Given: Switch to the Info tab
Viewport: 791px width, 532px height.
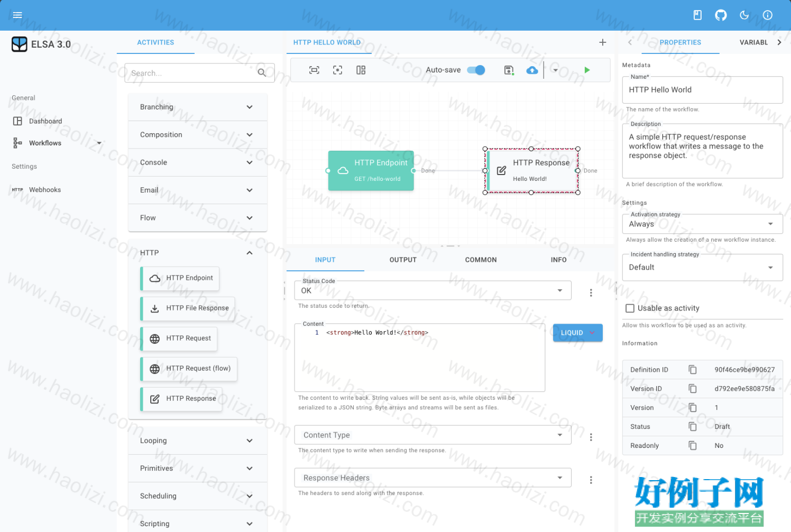Looking at the screenshot, I should (x=558, y=260).
